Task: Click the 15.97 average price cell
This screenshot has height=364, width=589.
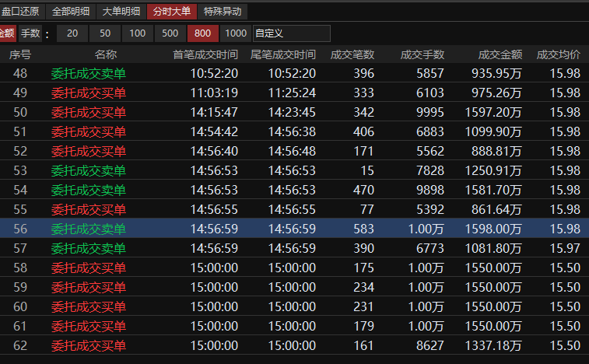Action: (x=565, y=249)
